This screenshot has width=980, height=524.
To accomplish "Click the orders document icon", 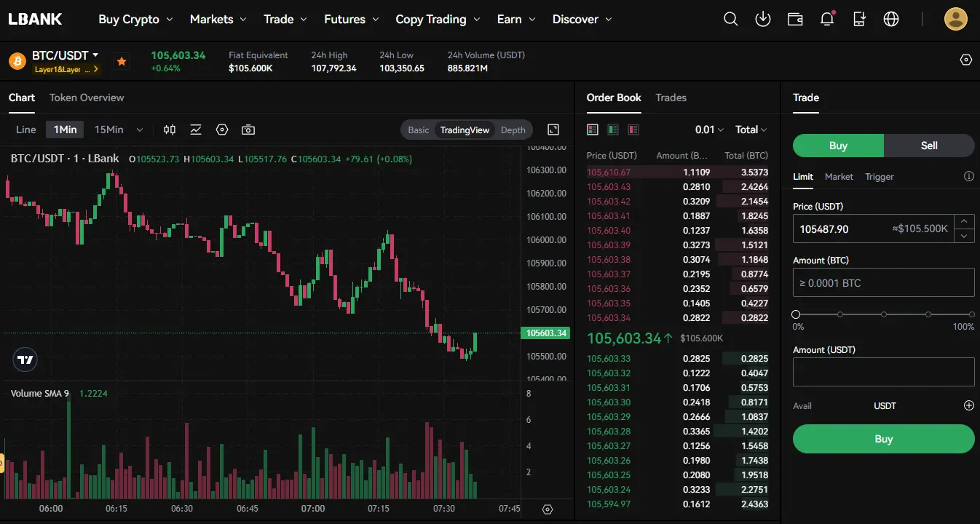I will coord(859,19).
